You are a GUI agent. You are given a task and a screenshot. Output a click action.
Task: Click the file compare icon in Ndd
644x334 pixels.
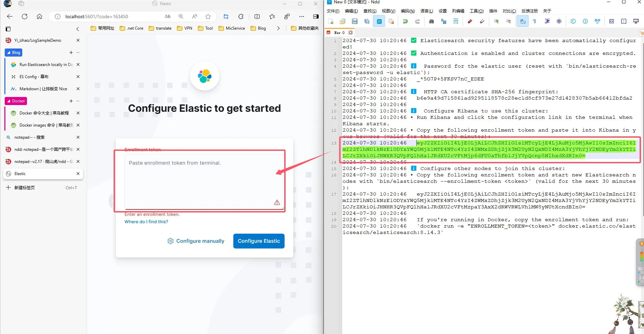(612, 21)
